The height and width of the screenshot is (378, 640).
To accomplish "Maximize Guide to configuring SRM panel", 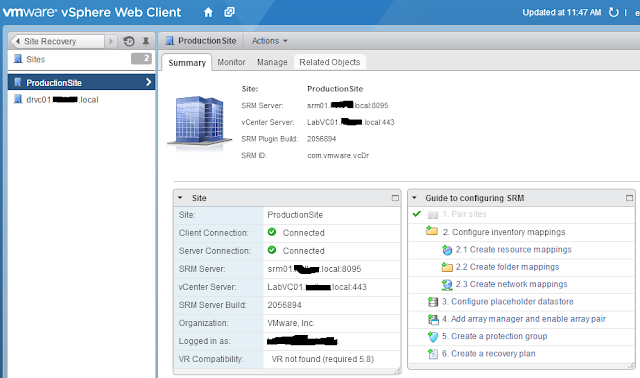I will [x=629, y=198].
